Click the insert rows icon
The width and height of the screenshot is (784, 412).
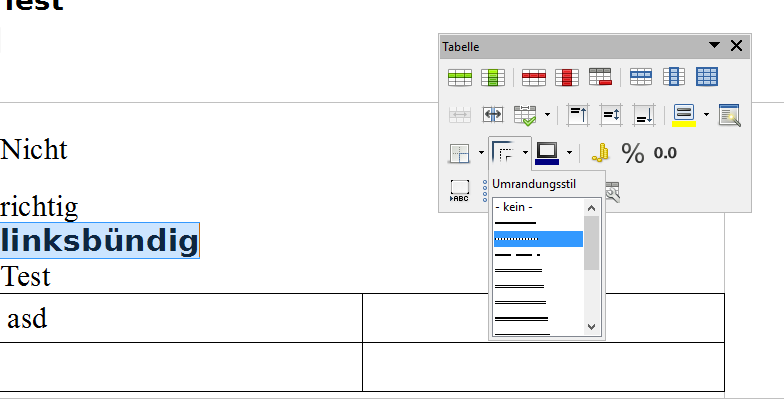pos(459,77)
